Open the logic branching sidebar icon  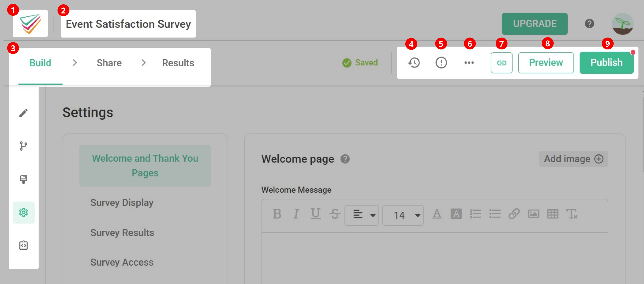pyautogui.click(x=23, y=146)
